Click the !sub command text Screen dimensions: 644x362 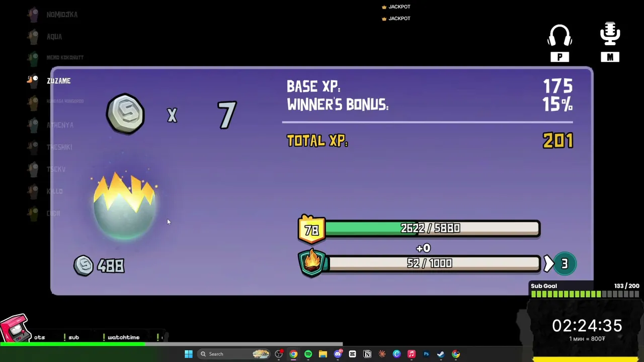point(71,337)
